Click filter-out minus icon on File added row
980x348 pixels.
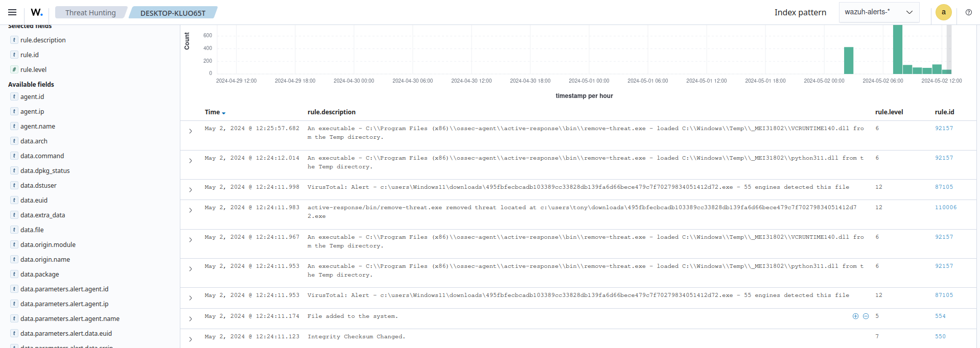[x=866, y=316]
